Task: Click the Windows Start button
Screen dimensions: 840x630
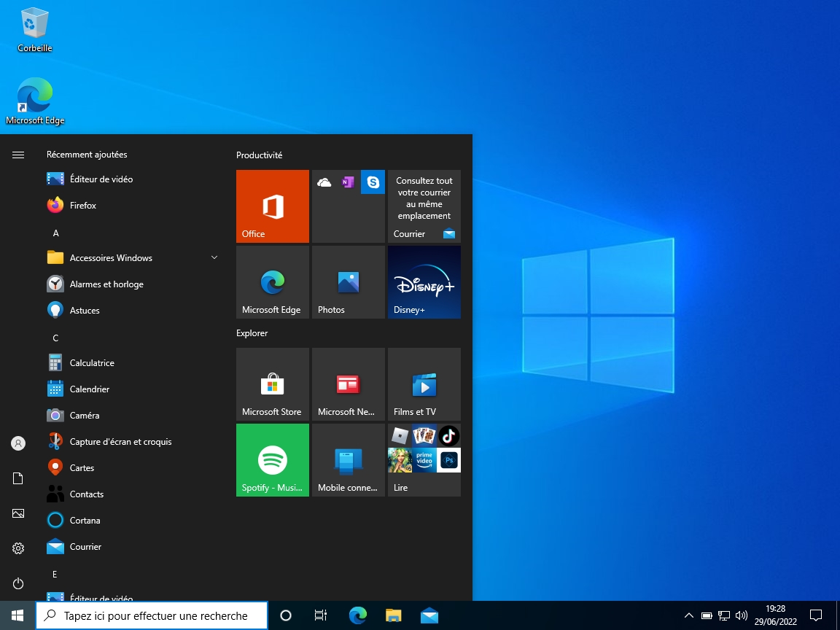Action: (17, 615)
